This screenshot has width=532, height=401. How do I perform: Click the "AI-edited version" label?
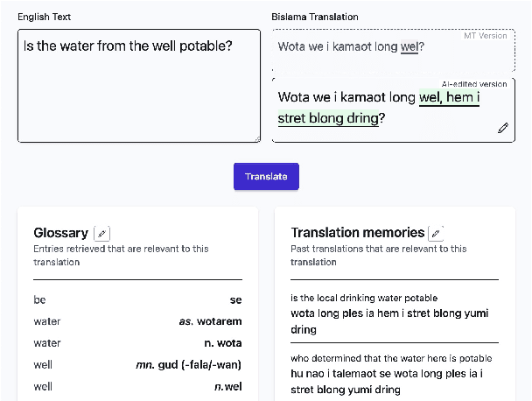point(474,84)
